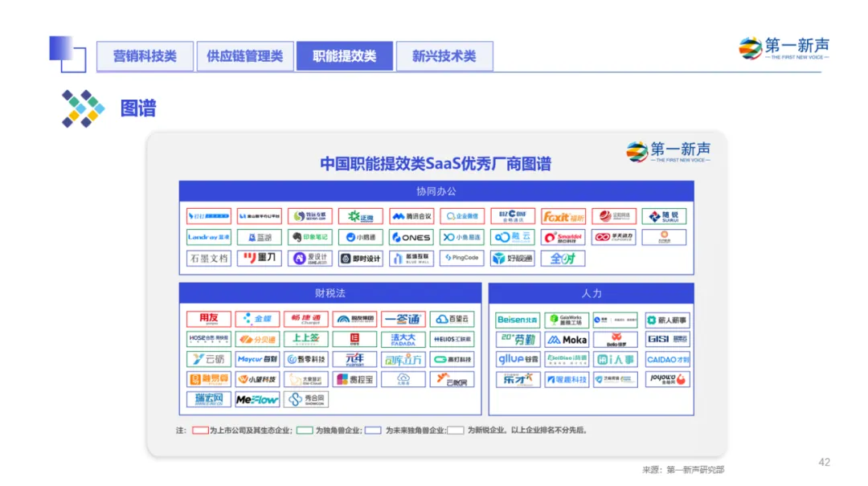Screen dimensions: 868x486
Task: Choose the Moka logo tile
Action: click(567, 339)
